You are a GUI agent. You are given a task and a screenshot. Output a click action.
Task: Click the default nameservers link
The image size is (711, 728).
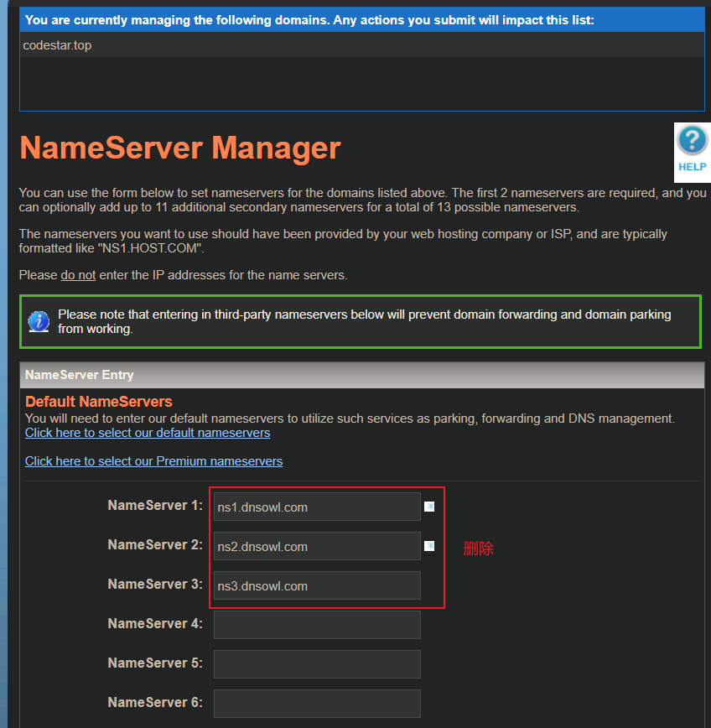(x=148, y=433)
